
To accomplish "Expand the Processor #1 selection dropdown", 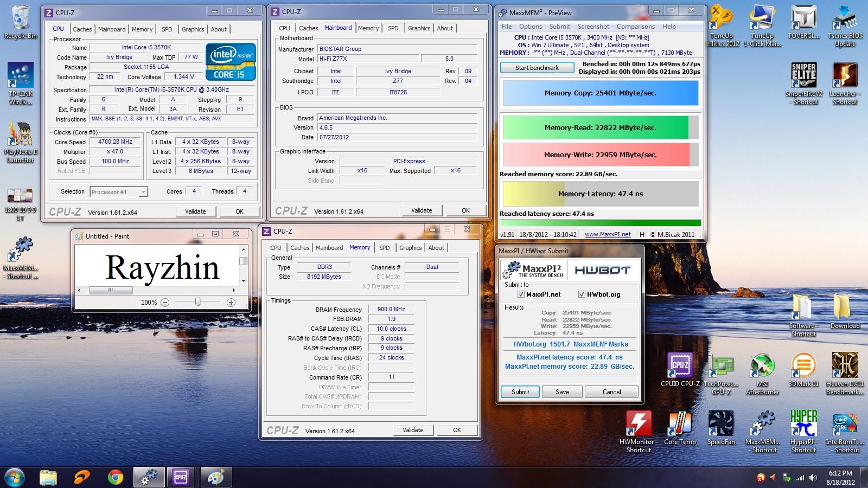I will coord(143,192).
